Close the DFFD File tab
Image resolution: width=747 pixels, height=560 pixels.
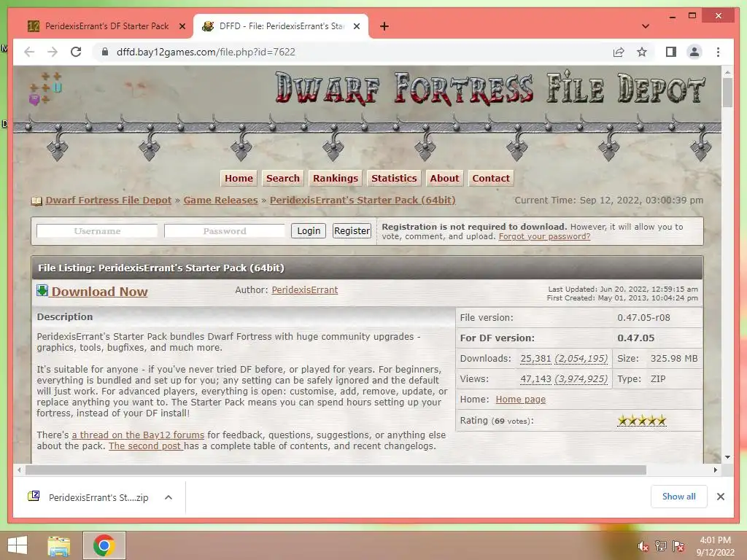click(x=356, y=26)
